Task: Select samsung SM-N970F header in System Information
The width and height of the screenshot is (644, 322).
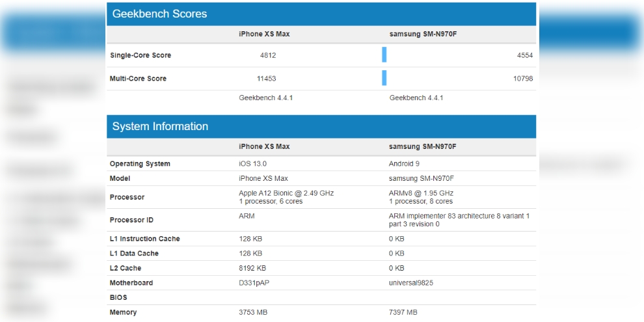Action: pyautogui.click(x=423, y=146)
